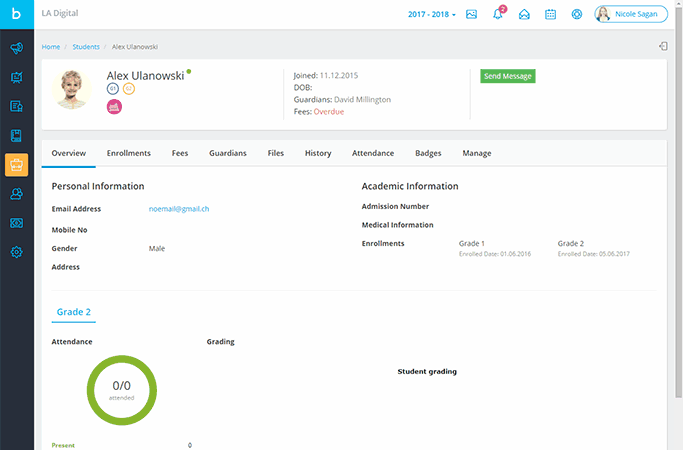Click the exit icon beside breadcrumb
Image resolution: width=683 pixels, height=450 pixels.
662,47
